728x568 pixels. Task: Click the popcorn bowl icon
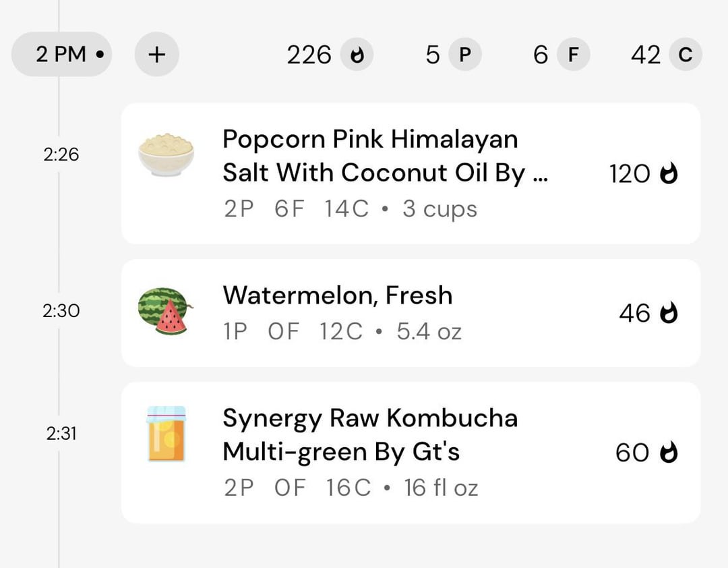point(166,154)
